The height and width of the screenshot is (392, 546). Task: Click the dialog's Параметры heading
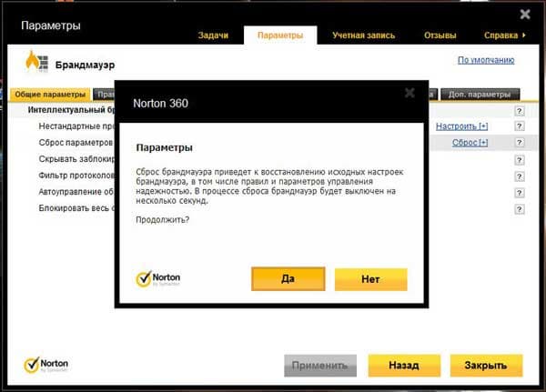click(x=165, y=147)
